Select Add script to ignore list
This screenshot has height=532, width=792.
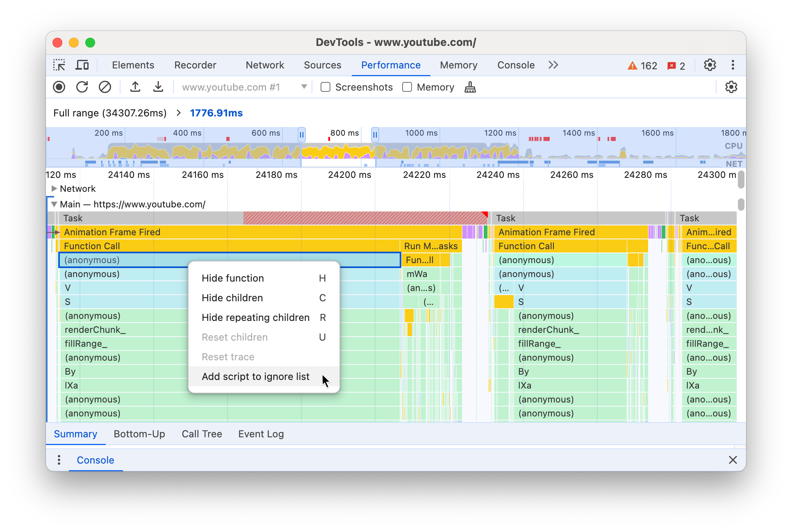pyautogui.click(x=255, y=376)
